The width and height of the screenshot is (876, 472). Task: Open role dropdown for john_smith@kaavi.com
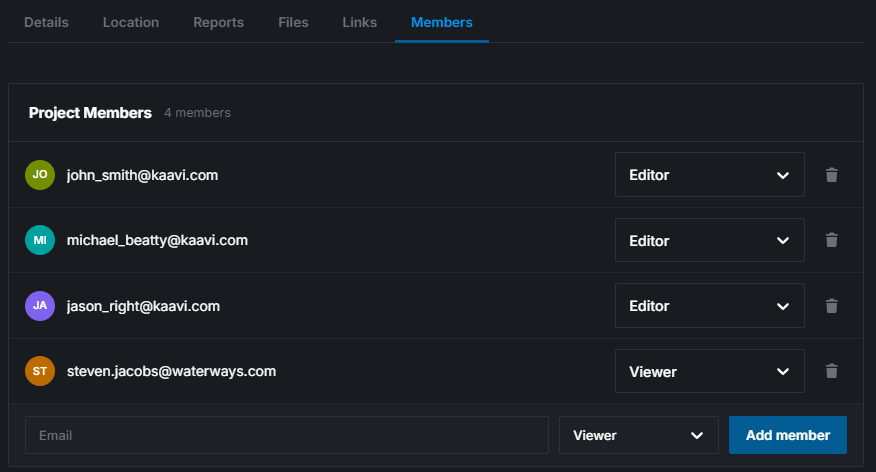tap(710, 175)
